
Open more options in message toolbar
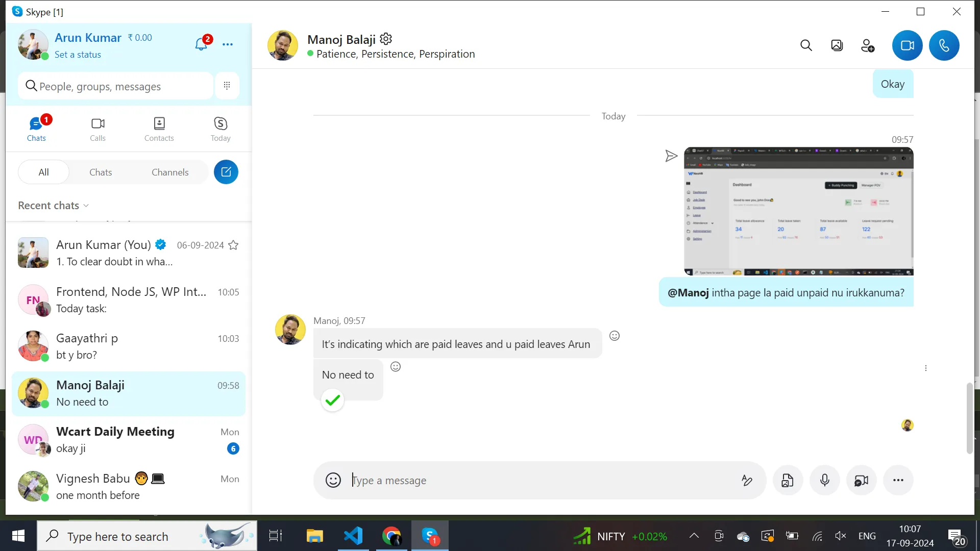coord(898,480)
